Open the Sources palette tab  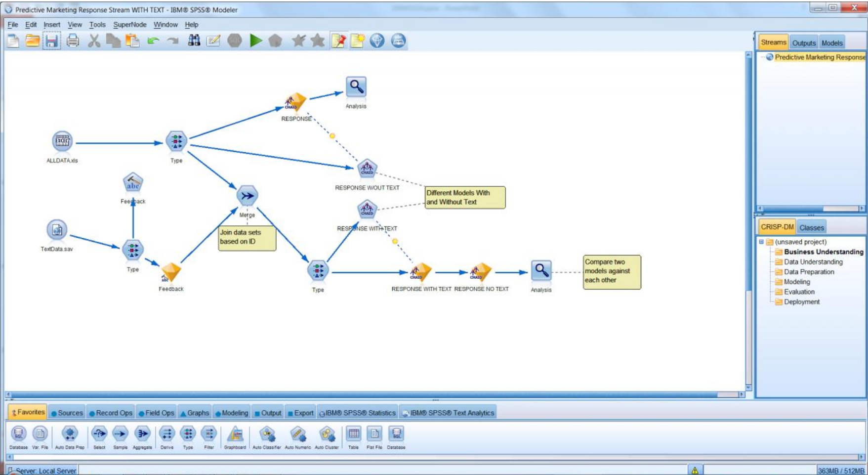67,413
